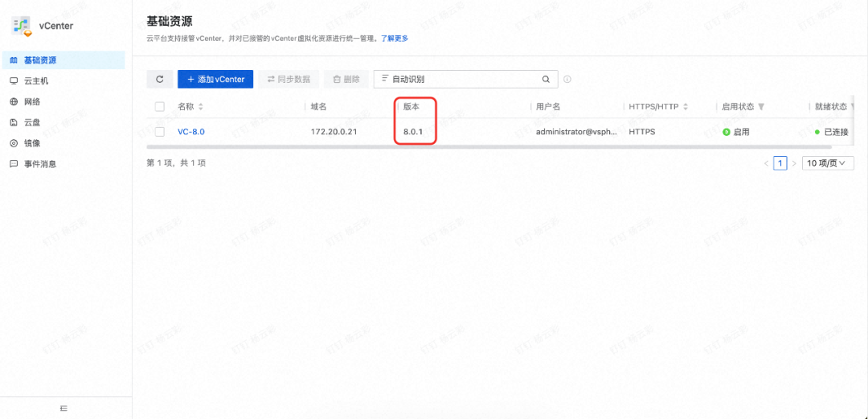Screen dimensions: 868x419
Task: Click the 172.20.0.21 domain cell
Action: [x=334, y=132]
